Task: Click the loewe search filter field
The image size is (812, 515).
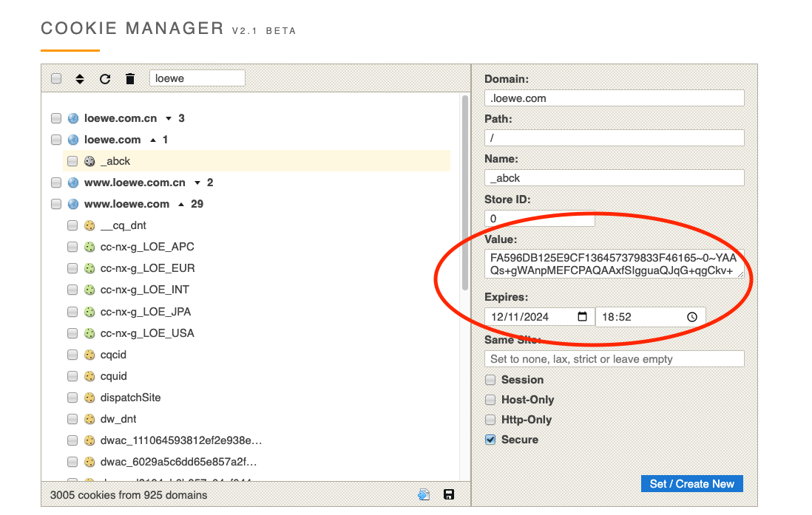Action: click(x=197, y=78)
